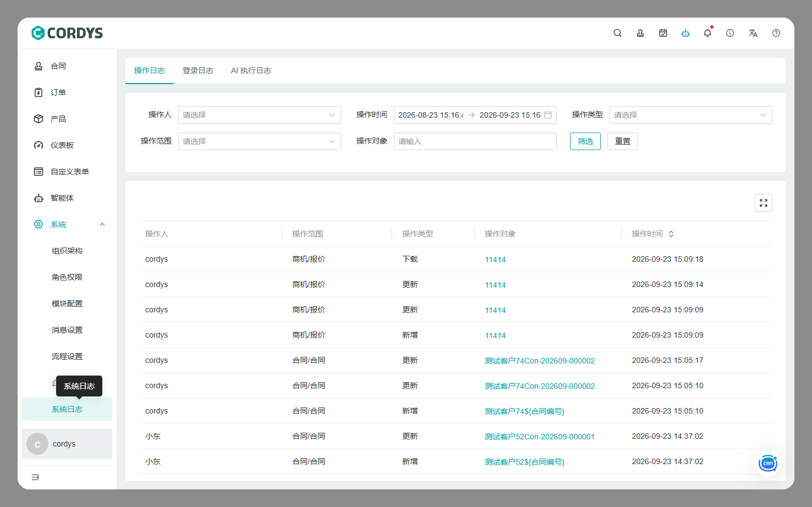Screen dimensions: 812x507
Task: Open 11414 link at 15:09:14 row
Action: pyautogui.click(x=495, y=285)
